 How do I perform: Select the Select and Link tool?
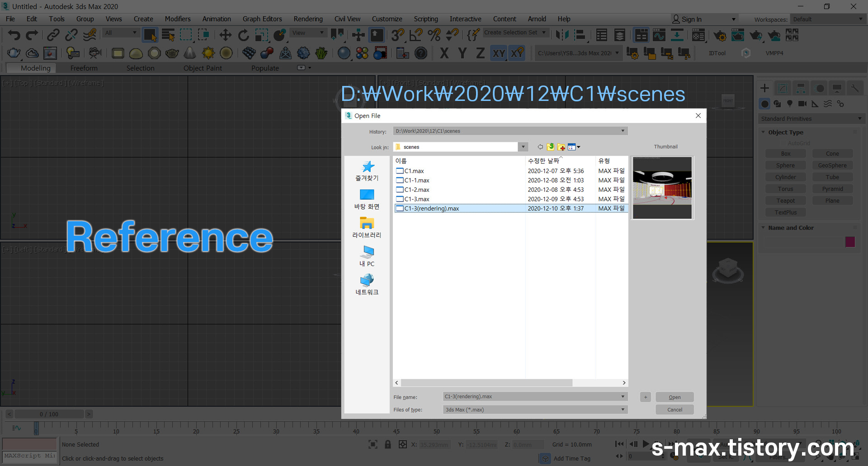coord(53,35)
